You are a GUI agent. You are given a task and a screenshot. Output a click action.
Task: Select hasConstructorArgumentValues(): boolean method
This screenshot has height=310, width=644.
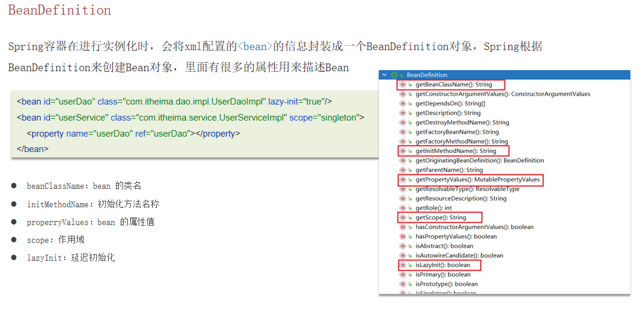475,227
